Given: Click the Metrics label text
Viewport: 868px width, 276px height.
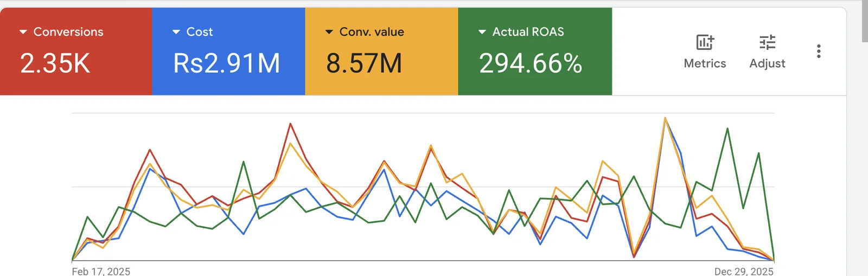Looking at the screenshot, I should tap(705, 63).
